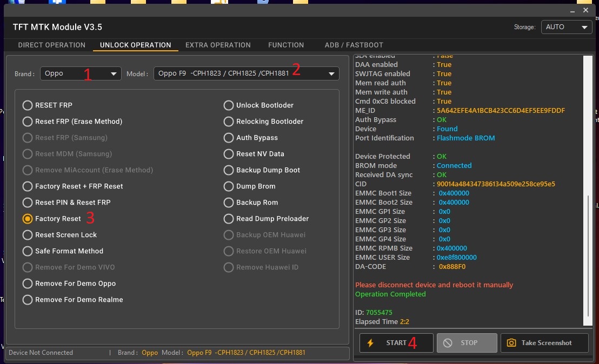
Task: Open the Model dropdown showing Oppo F9
Action: point(247,73)
